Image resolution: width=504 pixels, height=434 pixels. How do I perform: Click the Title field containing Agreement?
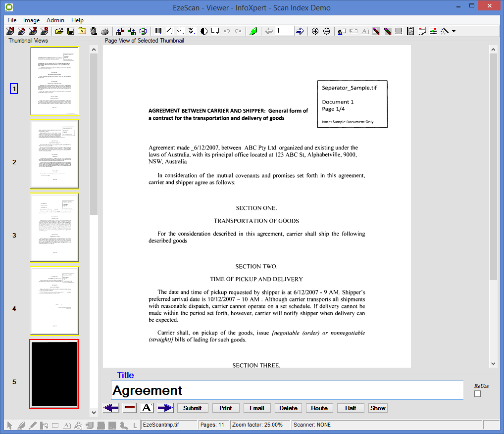[287, 390]
